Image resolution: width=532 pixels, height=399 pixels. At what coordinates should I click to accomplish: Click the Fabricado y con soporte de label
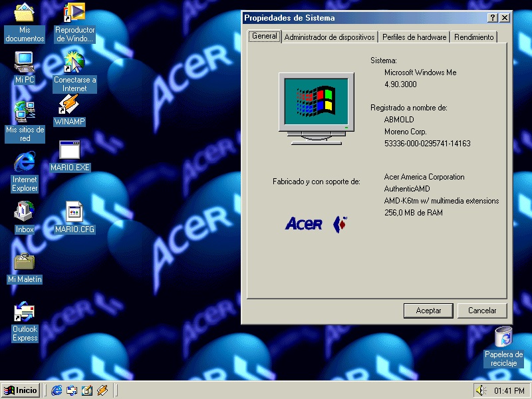pos(317,182)
